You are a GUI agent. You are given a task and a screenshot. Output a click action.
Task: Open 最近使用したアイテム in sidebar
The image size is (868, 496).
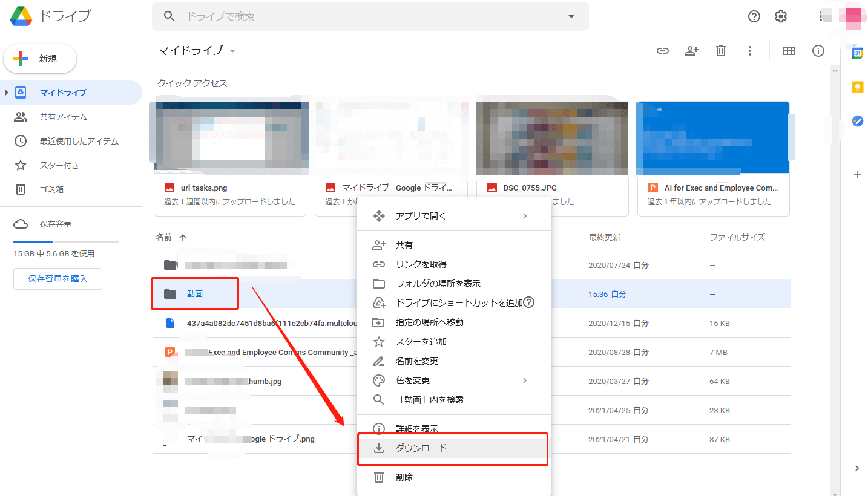tap(71, 141)
